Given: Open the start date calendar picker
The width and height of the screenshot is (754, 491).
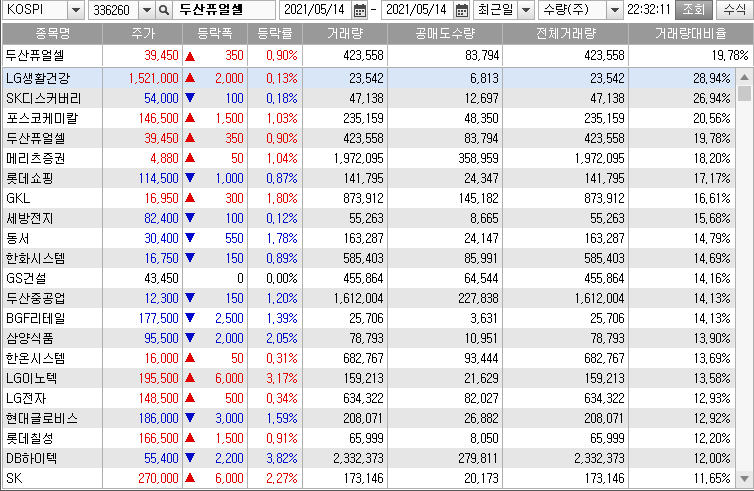Looking at the screenshot, I should 359,10.
